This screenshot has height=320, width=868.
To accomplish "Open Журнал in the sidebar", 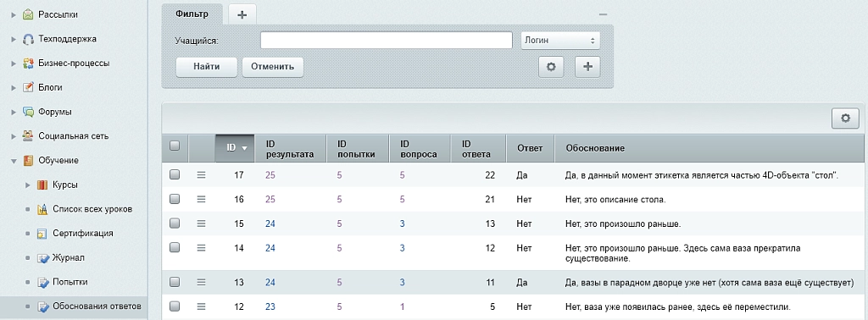I will [x=69, y=257].
